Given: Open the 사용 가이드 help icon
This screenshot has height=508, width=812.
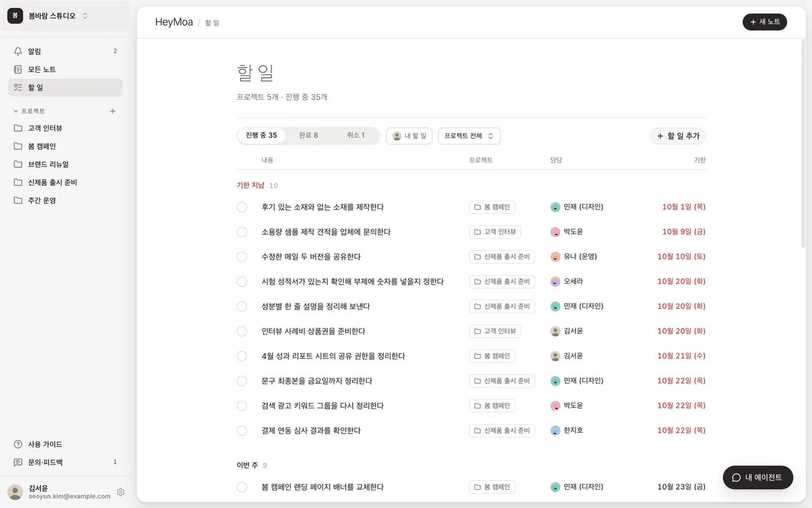Looking at the screenshot, I should [18, 444].
